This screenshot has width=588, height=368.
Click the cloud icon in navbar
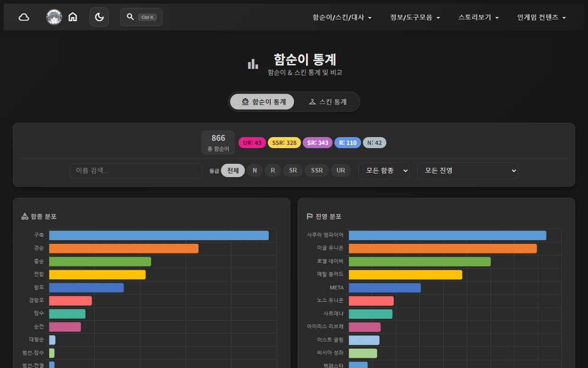point(24,17)
